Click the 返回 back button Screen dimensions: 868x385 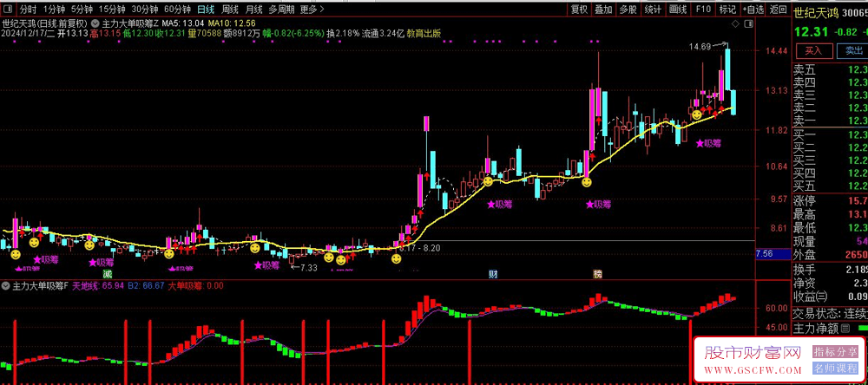click(x=778, y=10)
